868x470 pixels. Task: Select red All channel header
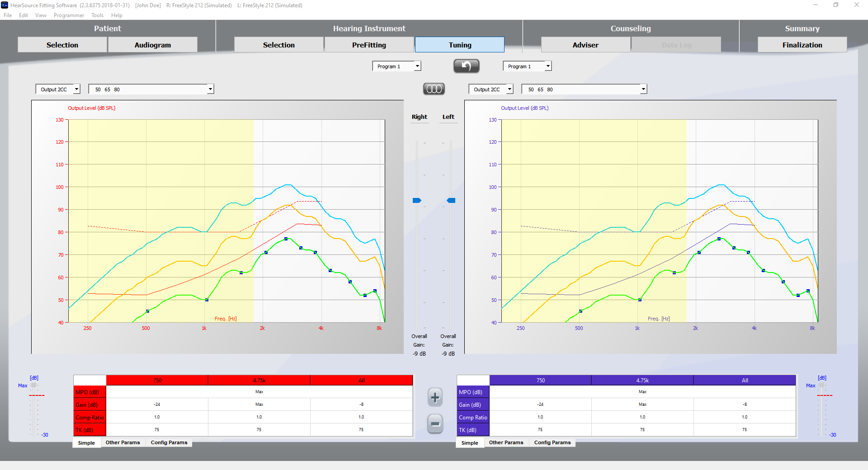[362, 380]
